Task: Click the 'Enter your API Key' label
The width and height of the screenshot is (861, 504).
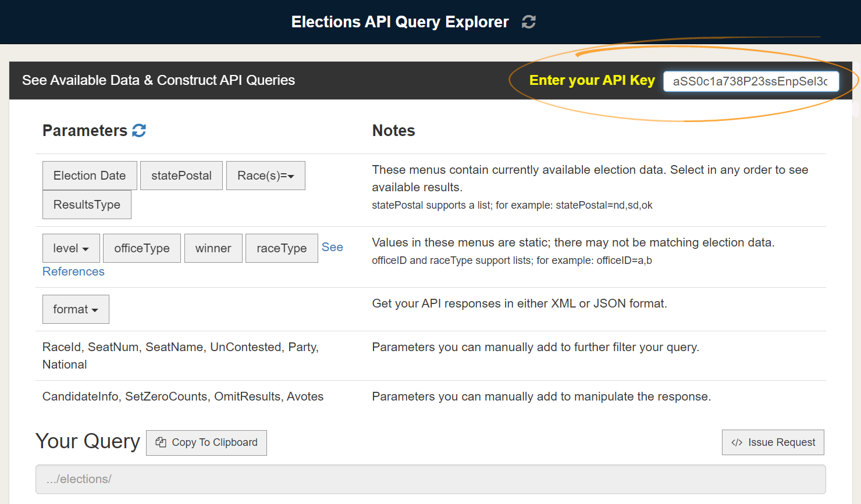Action: click(592, 80)
